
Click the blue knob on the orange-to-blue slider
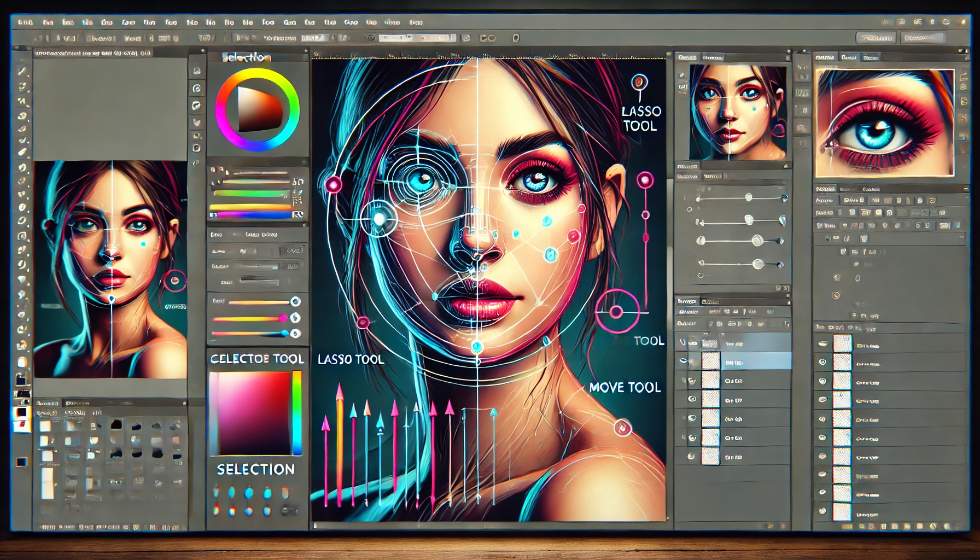click(284, 333)
